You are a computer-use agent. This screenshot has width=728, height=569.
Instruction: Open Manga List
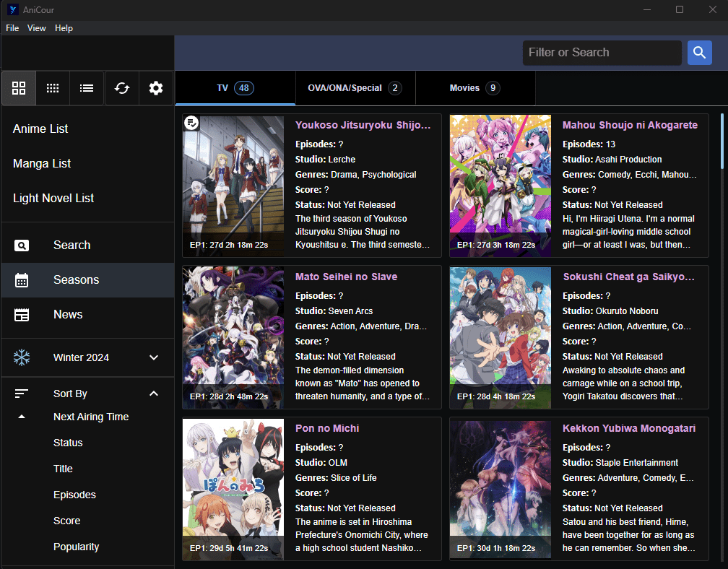pyautogui.click(x=42, y=164)
